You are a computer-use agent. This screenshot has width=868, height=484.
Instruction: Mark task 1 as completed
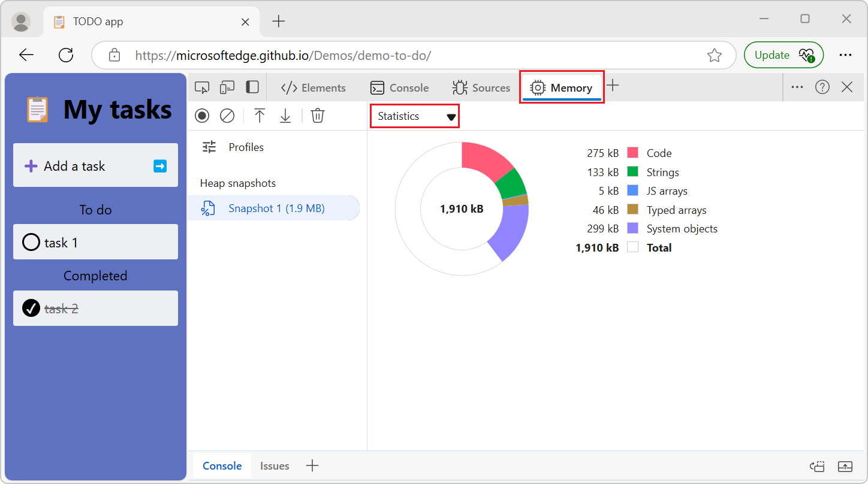coord(31,242)
